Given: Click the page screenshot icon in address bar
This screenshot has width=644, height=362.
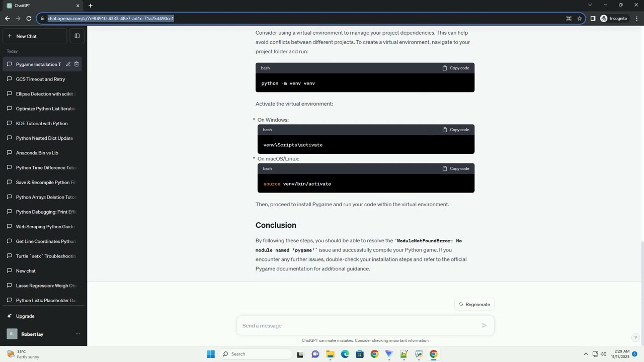Looking at the screenshot, I should tap(569, 19).
